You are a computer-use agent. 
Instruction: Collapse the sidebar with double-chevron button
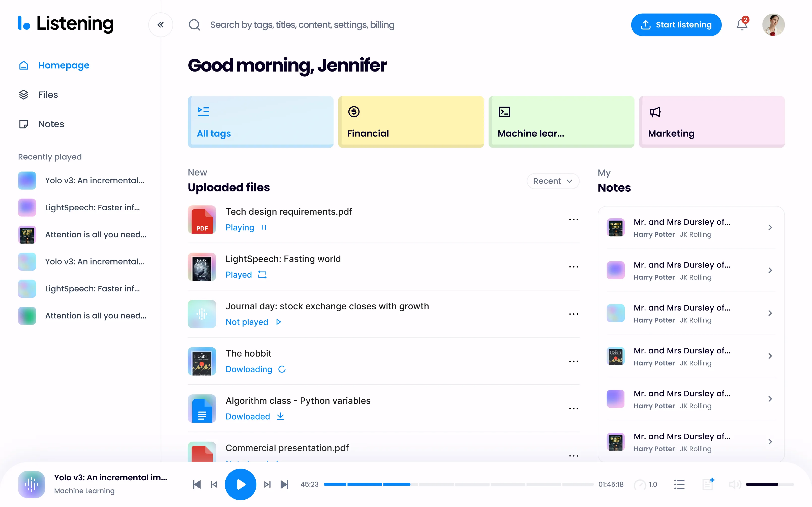[x=160, y=25]
